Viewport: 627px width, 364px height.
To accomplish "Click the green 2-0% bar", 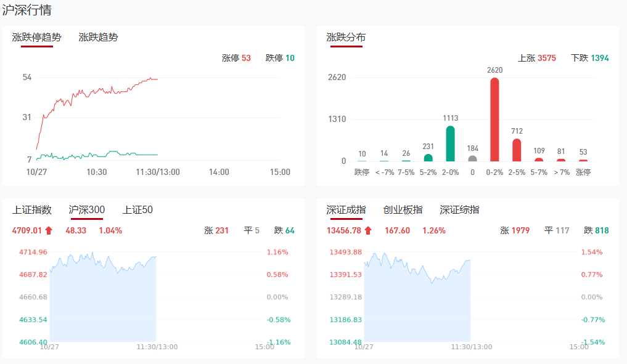I will point(450,144).
